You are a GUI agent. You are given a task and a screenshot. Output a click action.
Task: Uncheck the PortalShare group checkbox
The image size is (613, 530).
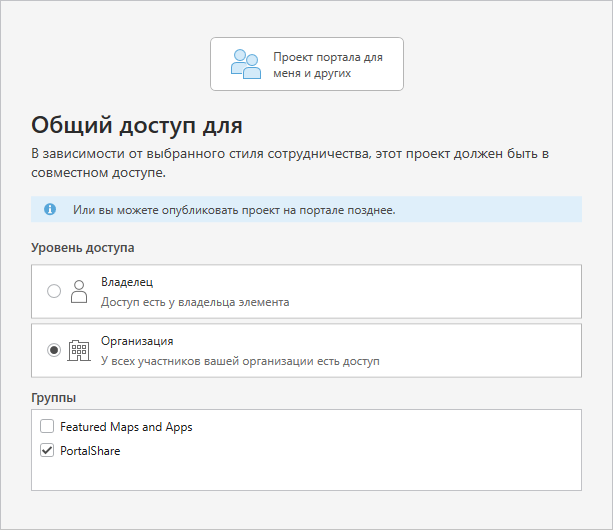coord(47,451)
